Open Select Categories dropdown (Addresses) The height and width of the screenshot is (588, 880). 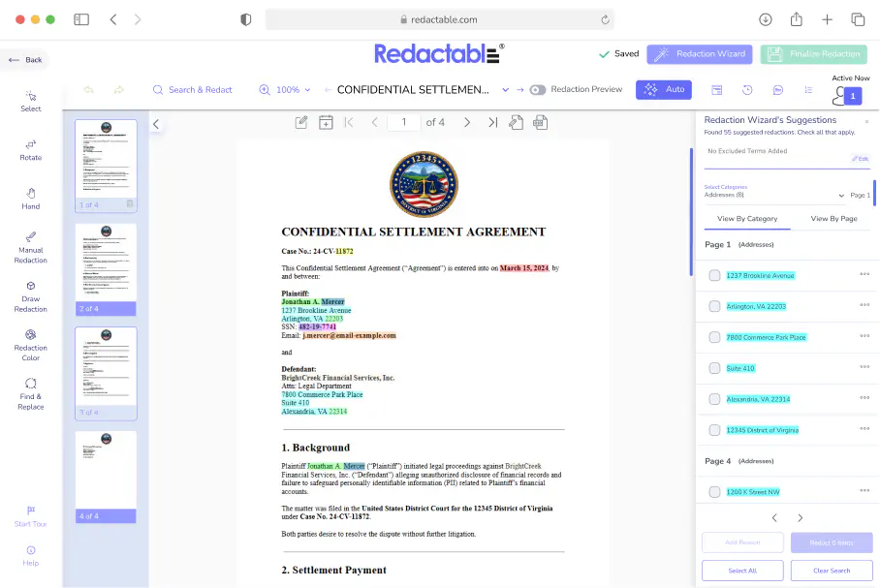point(774,193)
